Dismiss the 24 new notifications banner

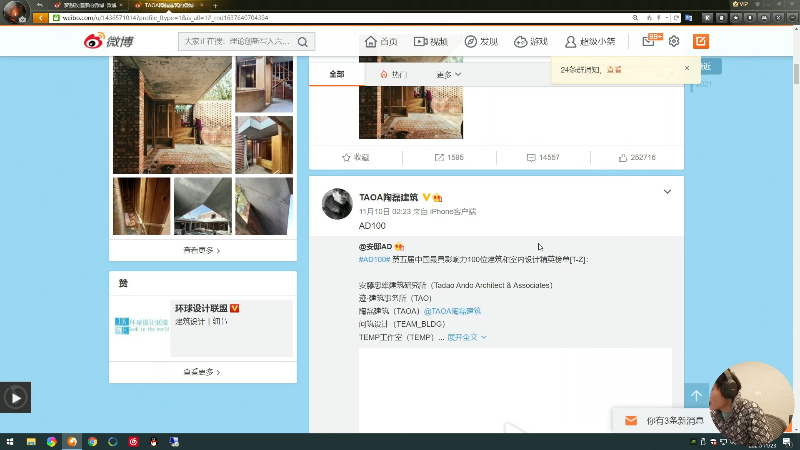click(x=687, y=68)
